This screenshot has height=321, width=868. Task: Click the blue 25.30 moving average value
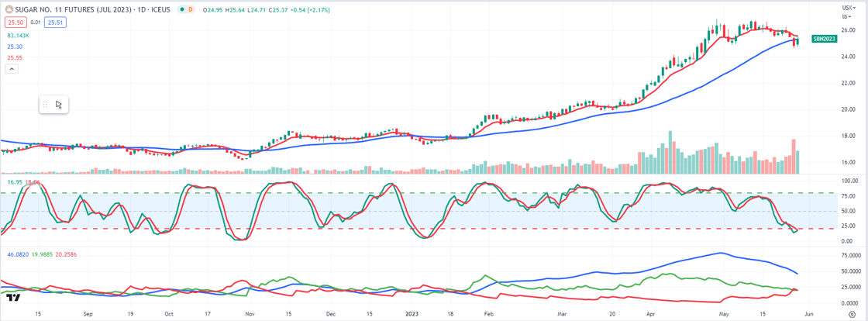[x=13, y=47]
